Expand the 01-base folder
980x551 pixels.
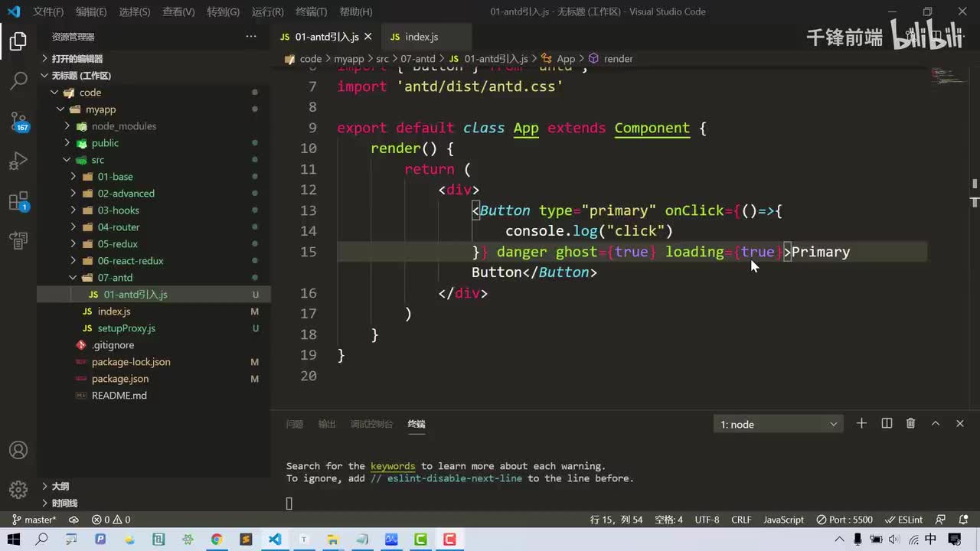[x=154, y=176]
